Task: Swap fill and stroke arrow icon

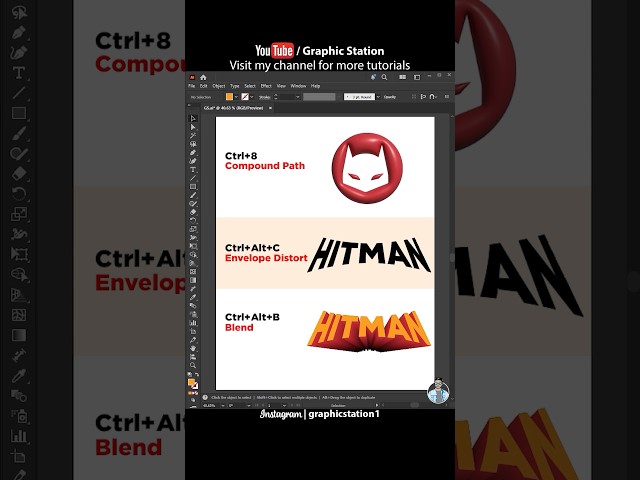Action: [197, 374]
